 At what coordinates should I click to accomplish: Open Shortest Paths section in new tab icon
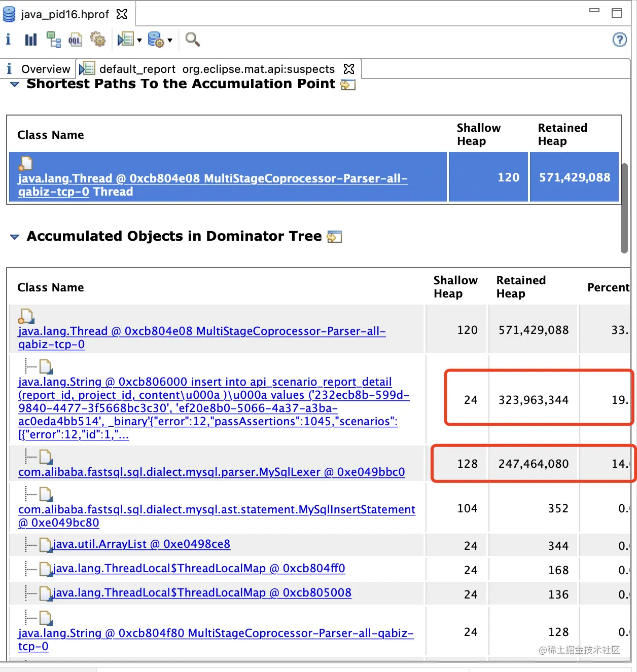click(x=348, y=85)
